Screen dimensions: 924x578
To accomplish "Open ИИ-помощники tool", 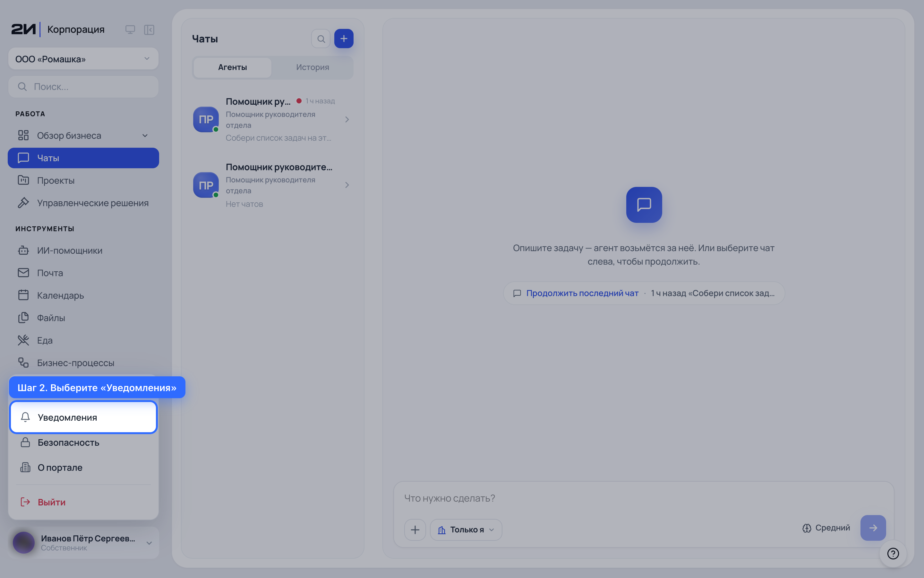I will (83, 250).
